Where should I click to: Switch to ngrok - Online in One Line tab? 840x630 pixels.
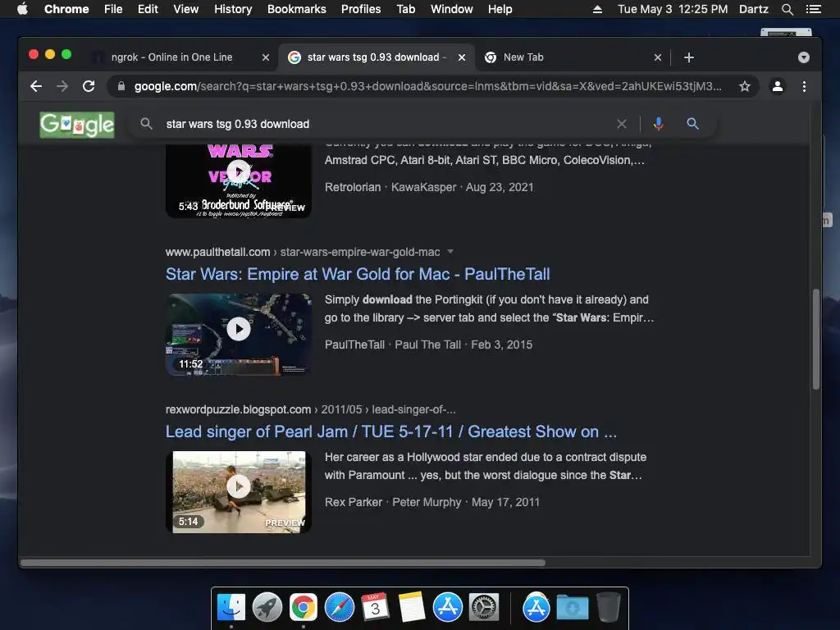point(172,57)
